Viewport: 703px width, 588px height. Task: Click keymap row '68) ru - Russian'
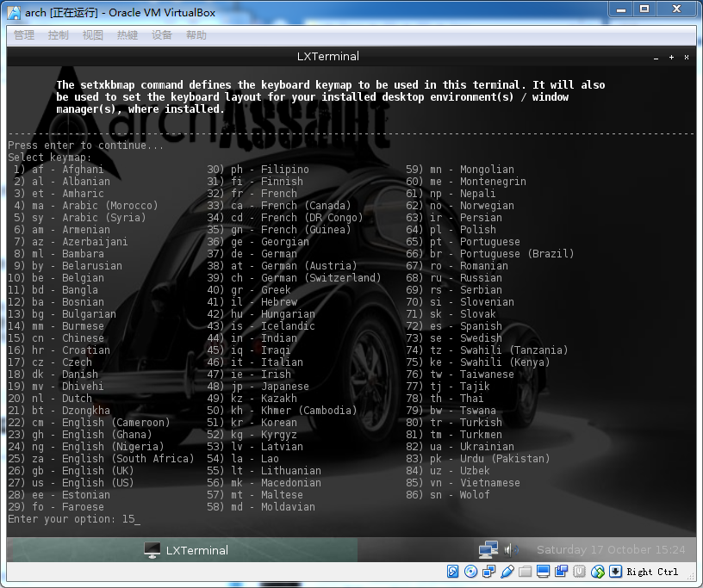[454, 278]
